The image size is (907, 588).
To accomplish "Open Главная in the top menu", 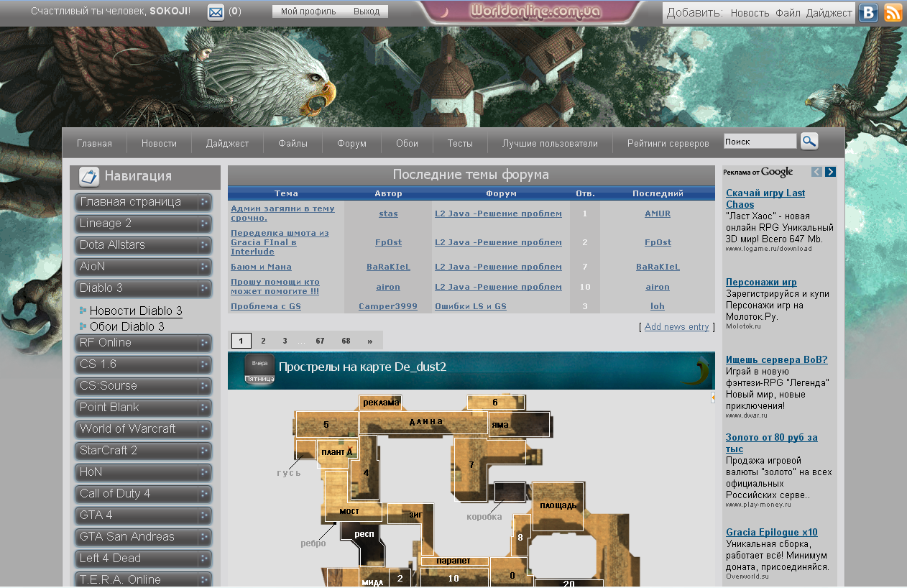I will [94, 143].
